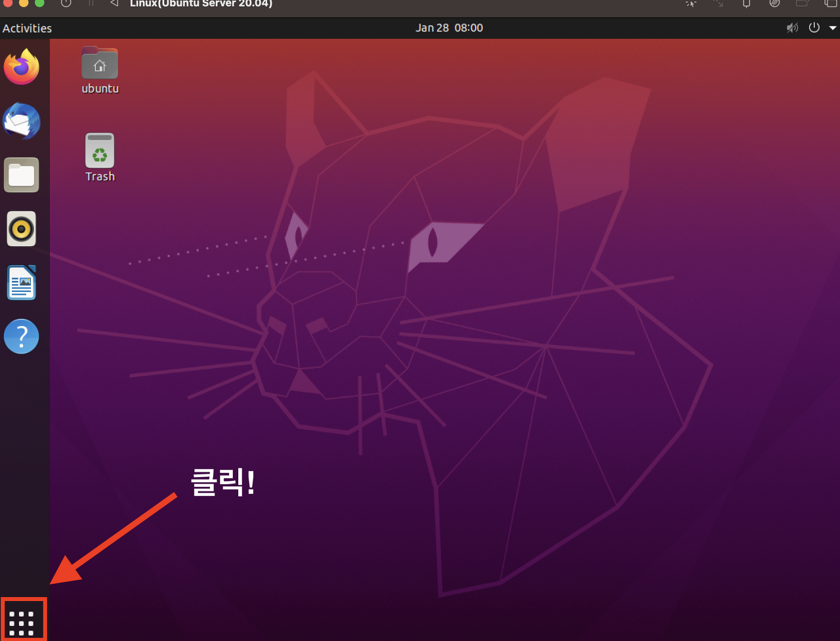Click the muted volume icon
840x641 pixels.
(x=793, y=28)
